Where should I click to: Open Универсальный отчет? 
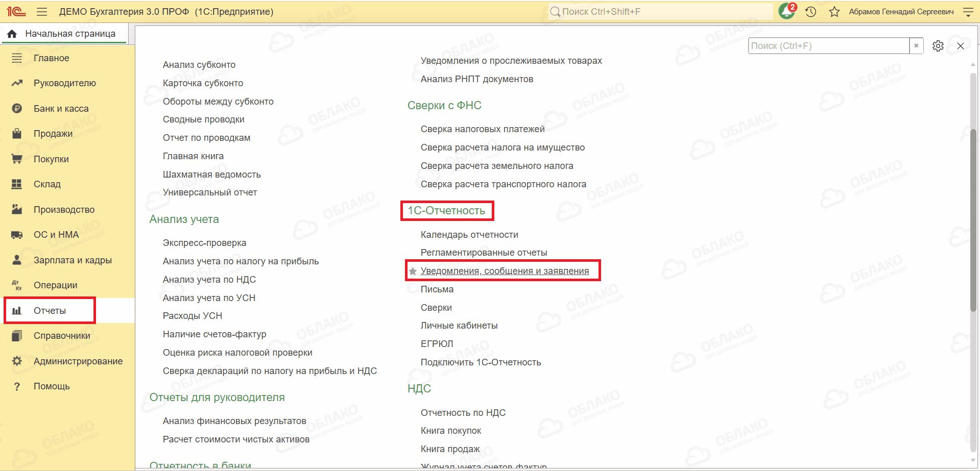pos(210,192)
